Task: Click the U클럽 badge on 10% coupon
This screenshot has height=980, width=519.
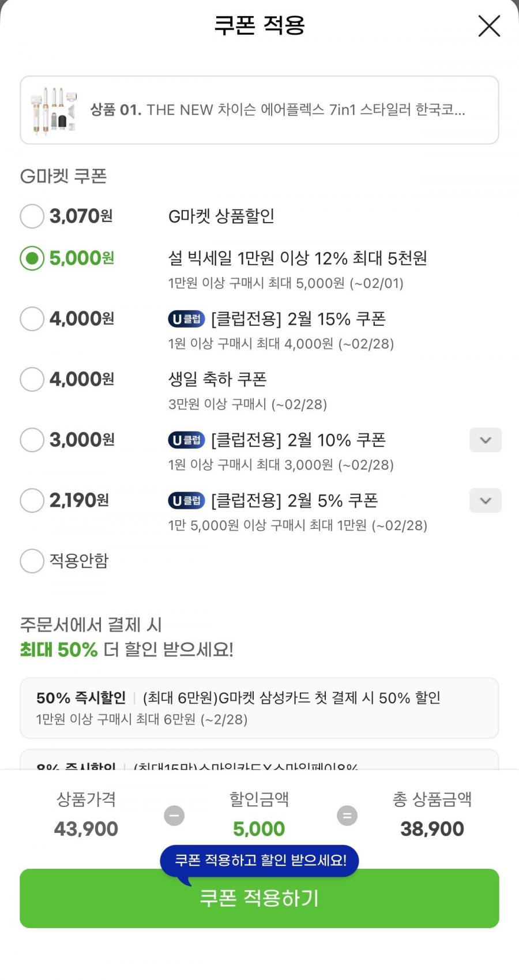Action: tap(186, 440)
